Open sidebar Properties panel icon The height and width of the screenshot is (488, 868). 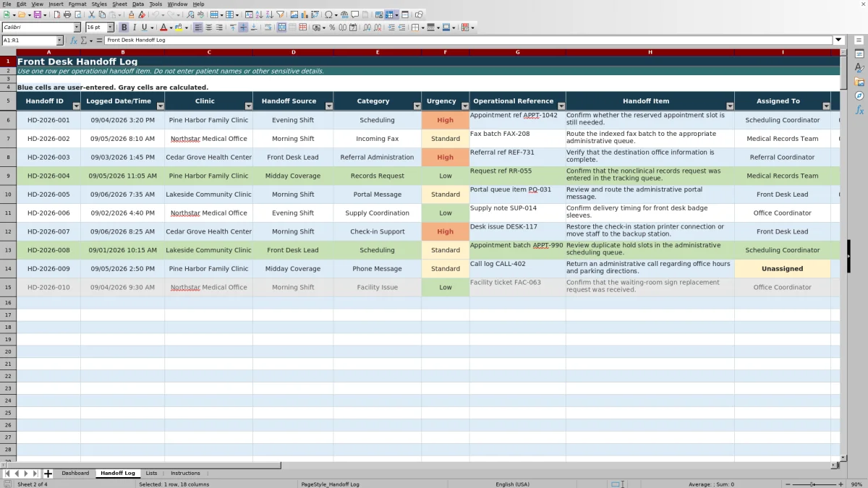coord(859,54)
